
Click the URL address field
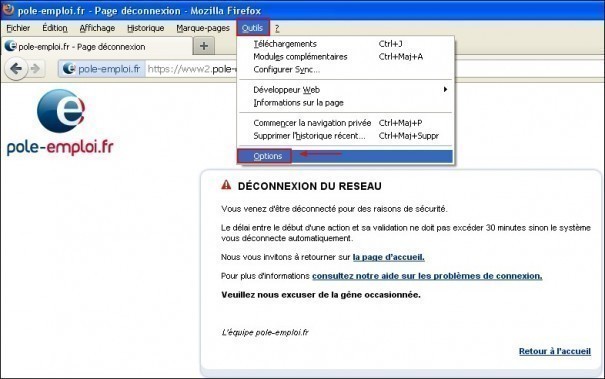click(x=191, y=69)
